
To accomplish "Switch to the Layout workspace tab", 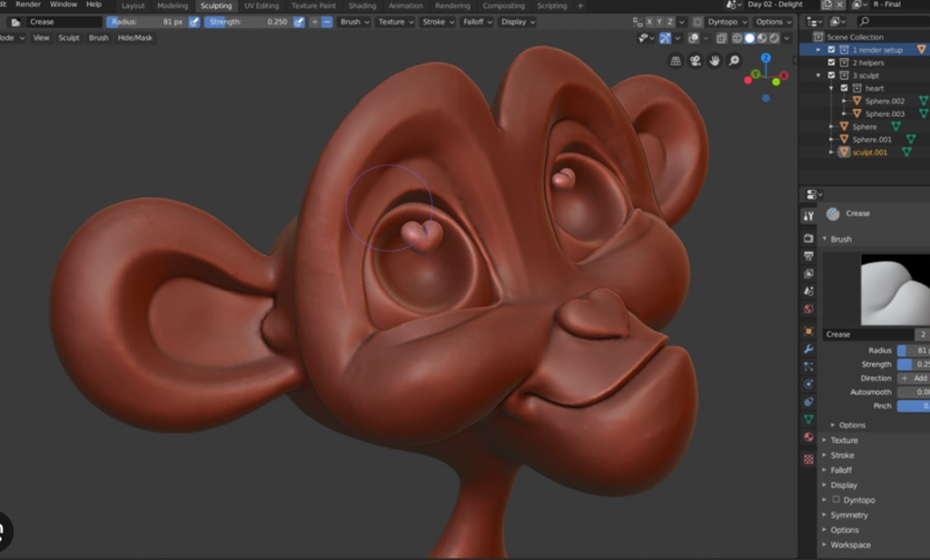I will click(133, 6).
